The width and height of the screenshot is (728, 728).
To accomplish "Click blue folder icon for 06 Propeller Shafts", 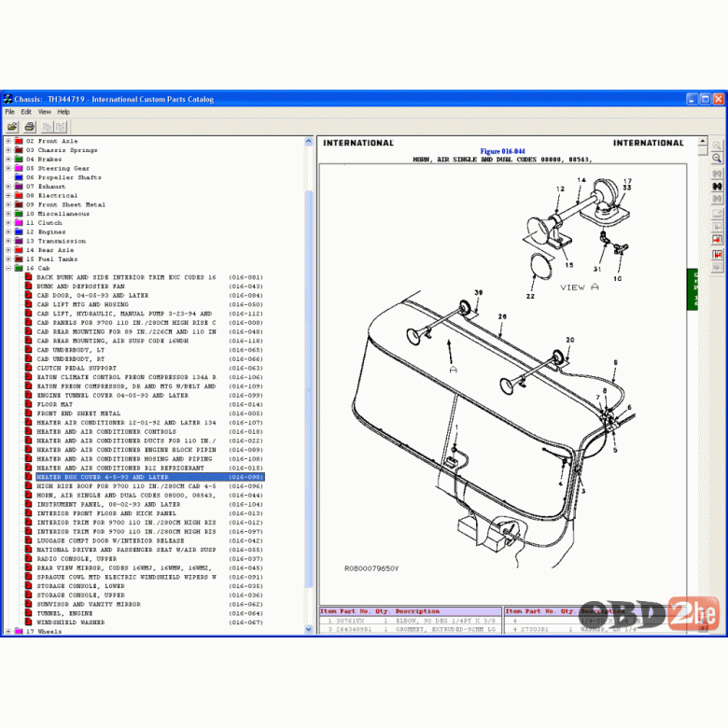I will [19, 177].
